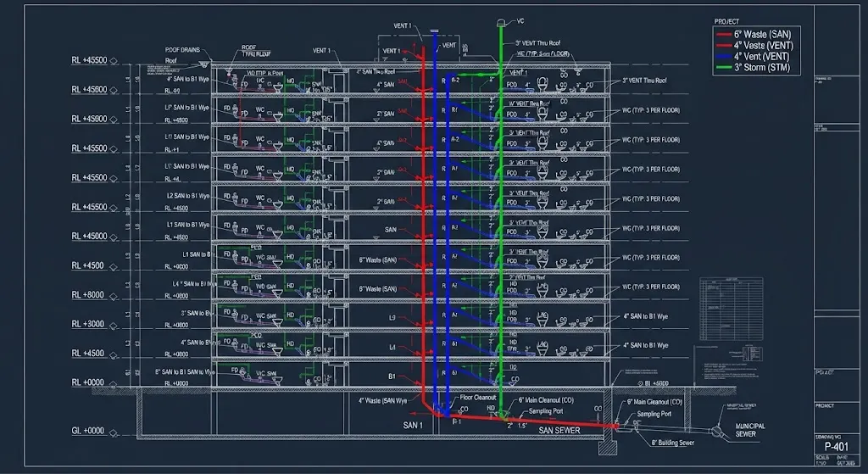
Task: Select the 4" SAN Thru Roof annotation
Action: tap(376, 72)
